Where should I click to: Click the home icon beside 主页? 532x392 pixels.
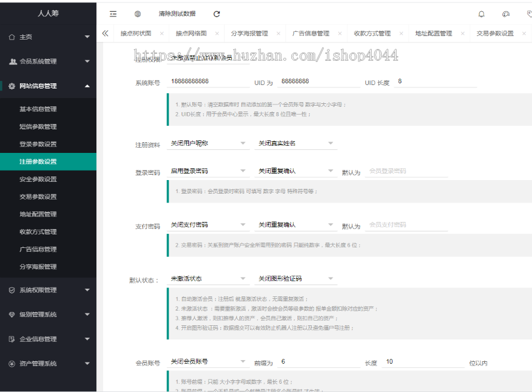pyautogui.click(x=12, y=37)
